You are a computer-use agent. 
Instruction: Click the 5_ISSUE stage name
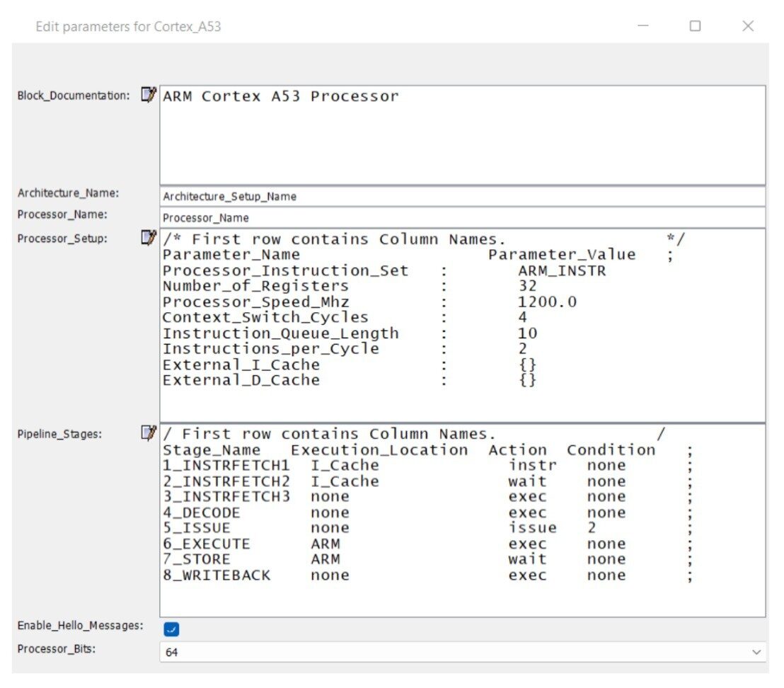click(x=196, y=528)
